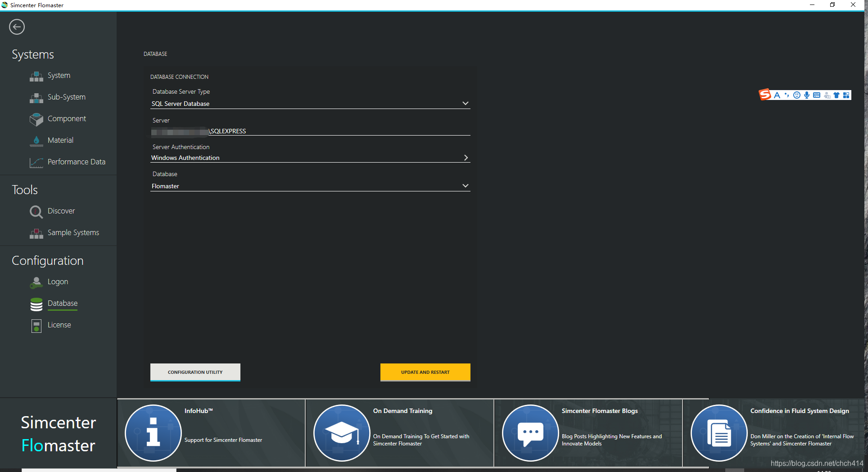This screenshot has height=472, width=868.
Task: Click the Sogou punctuation mode icon
Action: pos(787,95)
